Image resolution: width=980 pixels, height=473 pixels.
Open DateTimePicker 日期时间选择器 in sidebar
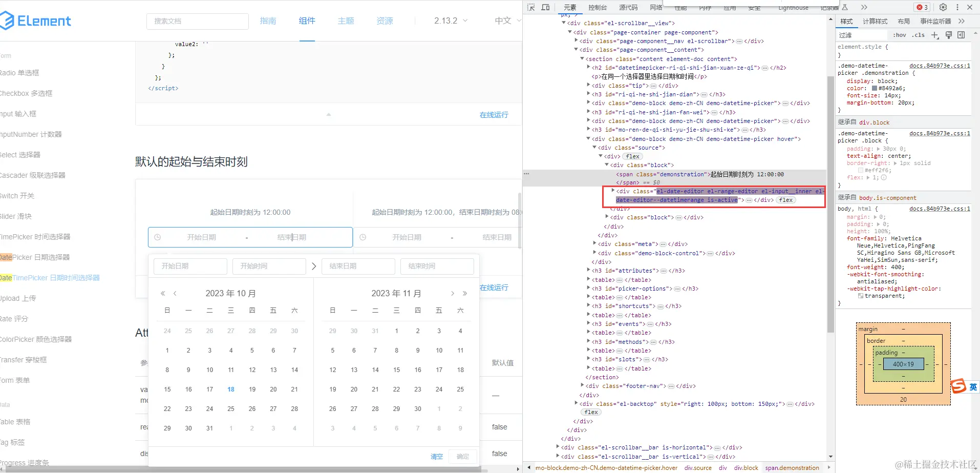[50, 278]
